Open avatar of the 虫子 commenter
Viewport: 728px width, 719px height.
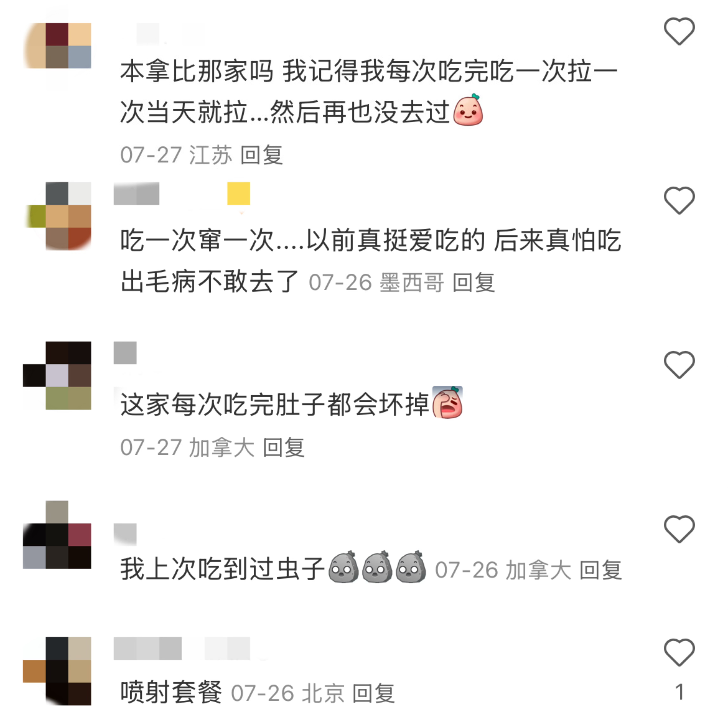point(57,535)
